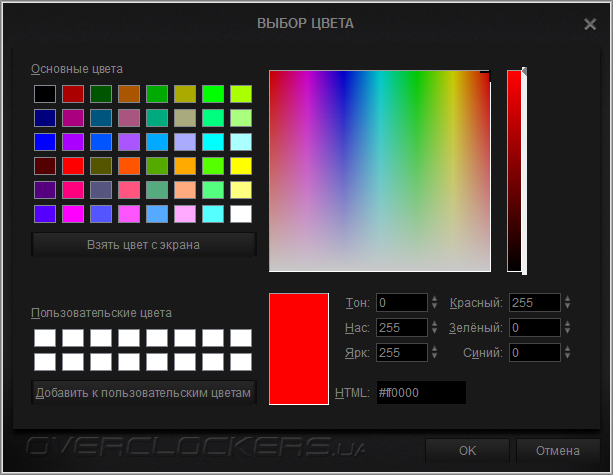613x475 pixels.
Task: Click the HTML: label
Action: coord(352,393)
